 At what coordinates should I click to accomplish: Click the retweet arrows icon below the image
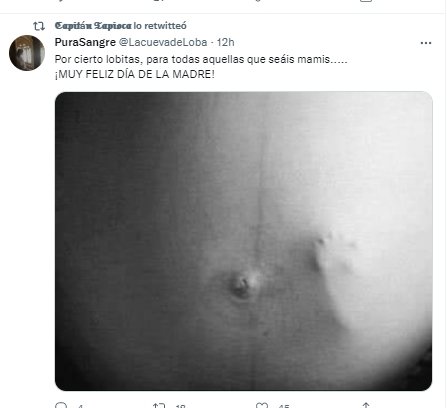click(x=159, y=405)
